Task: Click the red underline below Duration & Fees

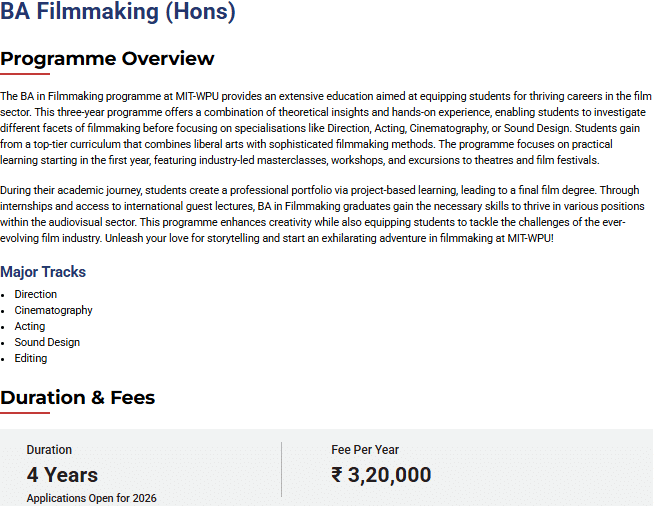Action: (25, 412)
